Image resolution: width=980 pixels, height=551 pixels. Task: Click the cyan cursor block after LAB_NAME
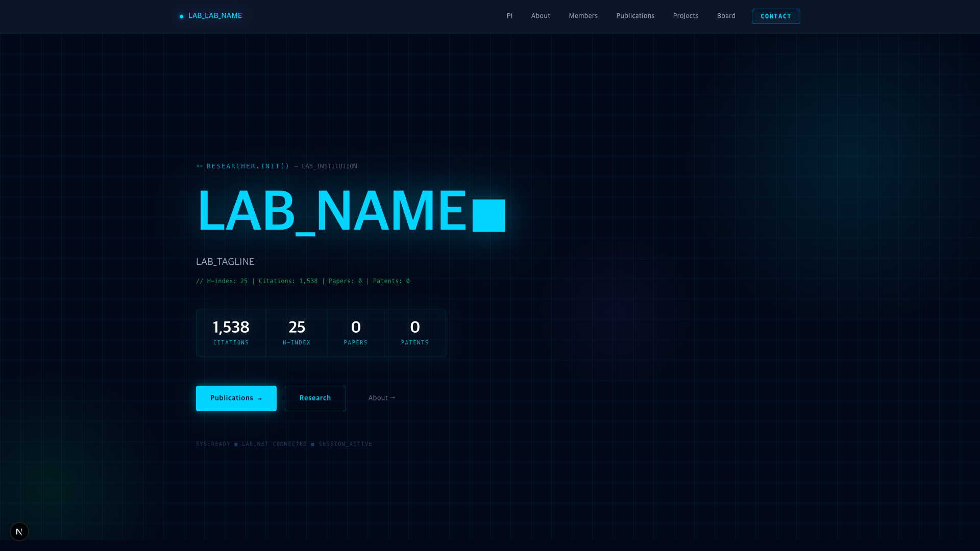[x=488, y=216]
